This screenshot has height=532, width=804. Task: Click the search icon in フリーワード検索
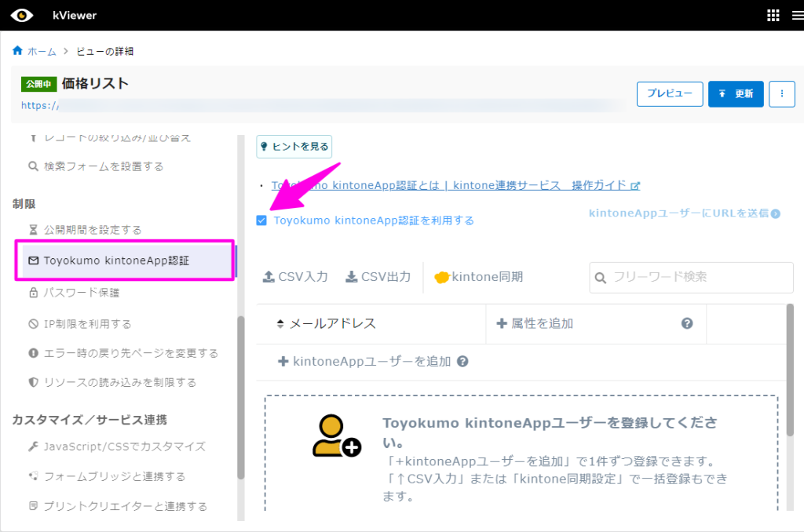(x=601, y=278)
